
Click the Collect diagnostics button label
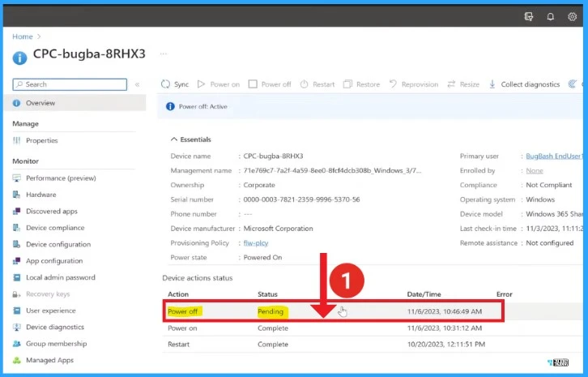tap(530, 84)
